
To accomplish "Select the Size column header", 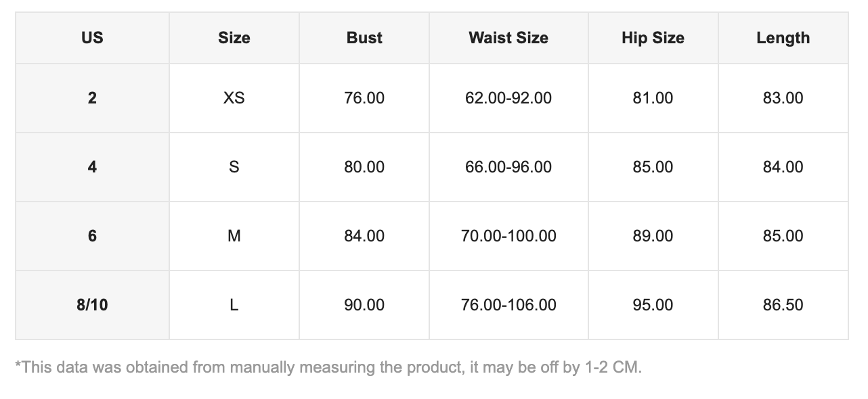I will coord(234,38).
